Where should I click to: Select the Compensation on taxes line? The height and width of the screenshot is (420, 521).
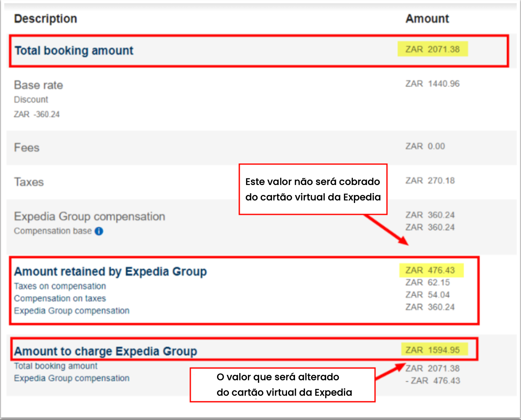point(60,298)
